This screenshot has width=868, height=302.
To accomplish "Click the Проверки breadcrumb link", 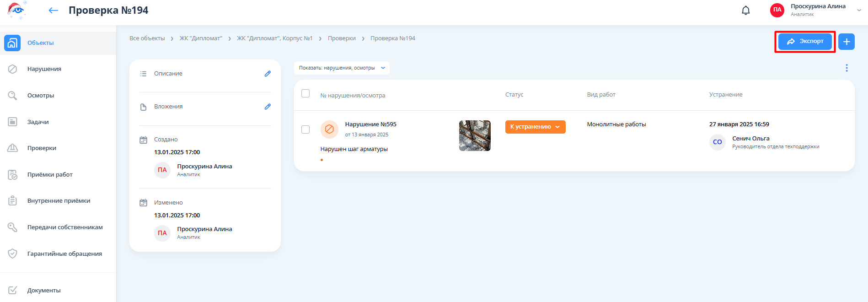I will coord(342,38).
